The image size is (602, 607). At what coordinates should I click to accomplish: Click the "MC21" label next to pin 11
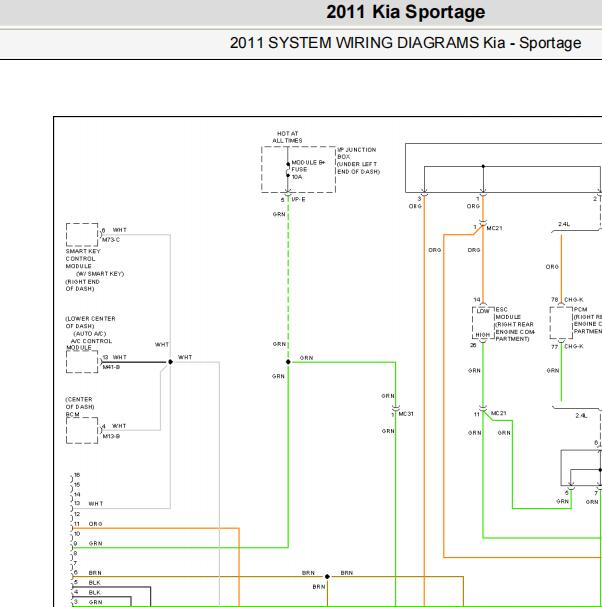(x=498, y=413)
